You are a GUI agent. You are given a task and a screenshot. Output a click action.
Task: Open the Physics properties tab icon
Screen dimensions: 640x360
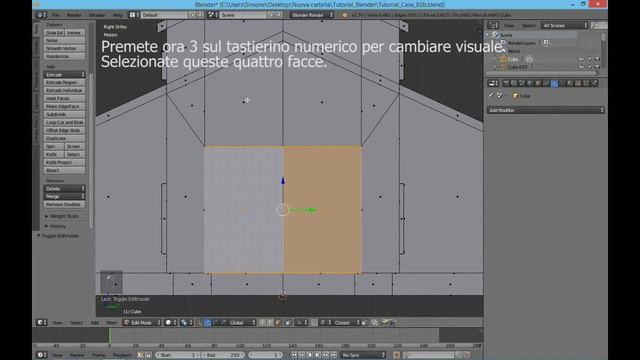(594, 83)
